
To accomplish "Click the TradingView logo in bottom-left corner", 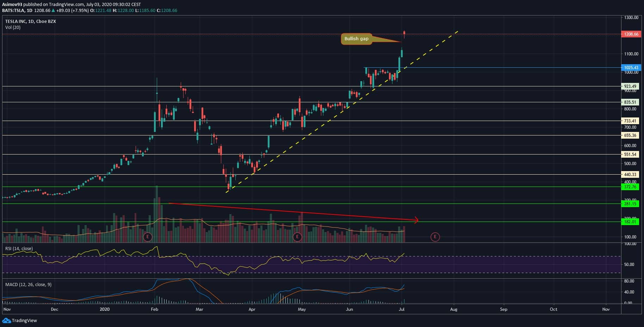I will tap(20, 321).
